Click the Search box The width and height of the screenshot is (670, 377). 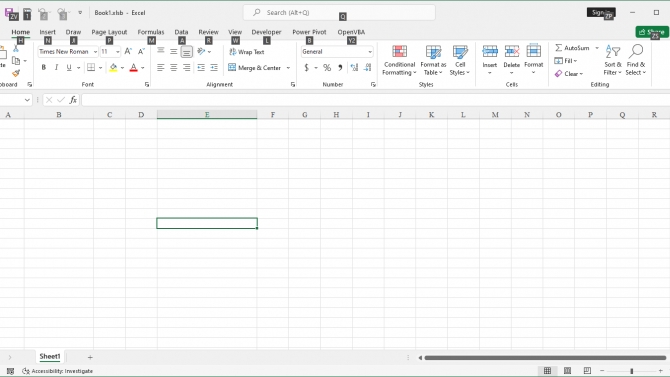[x=339, y=13]
